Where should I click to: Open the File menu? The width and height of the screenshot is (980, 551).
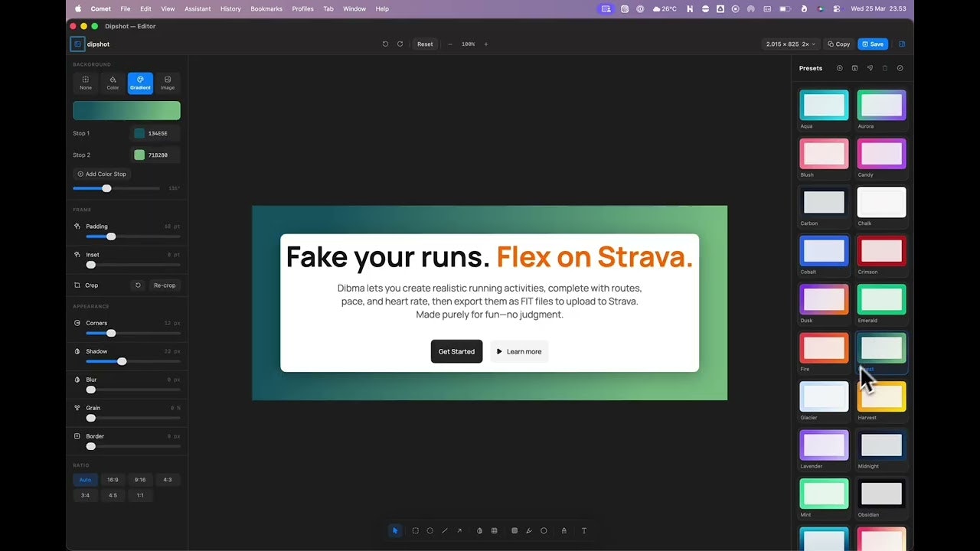tap(126, 8)
